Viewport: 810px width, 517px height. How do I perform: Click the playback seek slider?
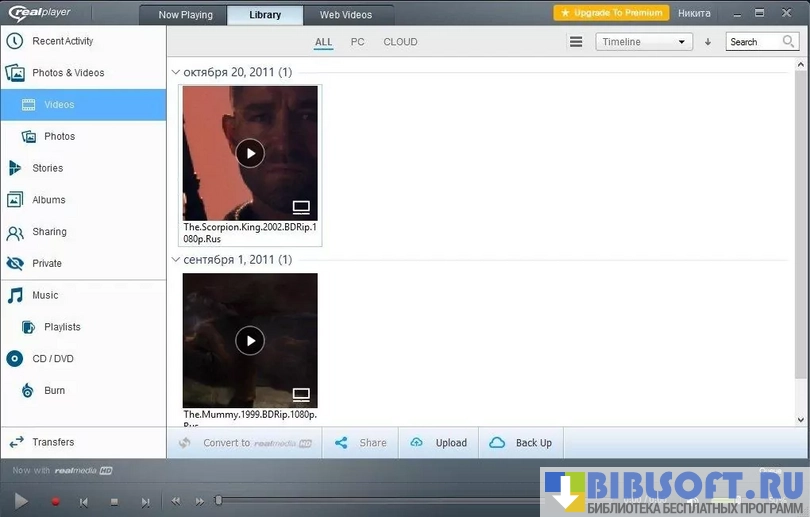point(380,500)
